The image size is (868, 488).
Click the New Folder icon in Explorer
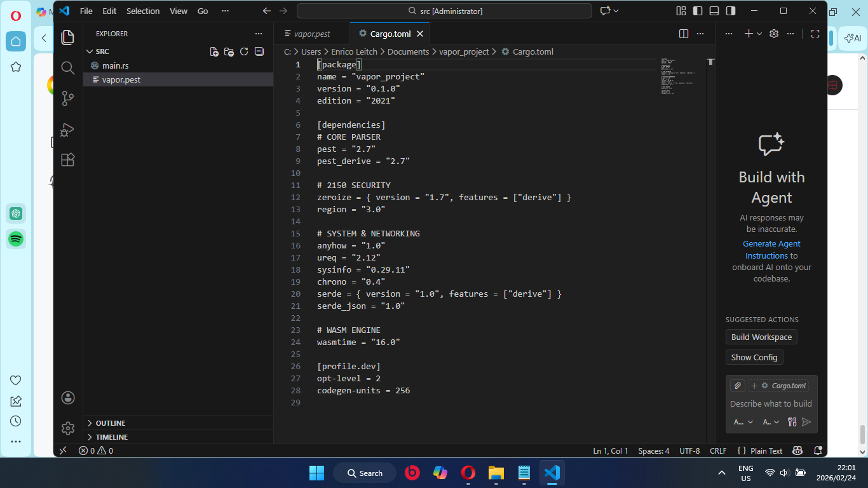tap(229, 52)
